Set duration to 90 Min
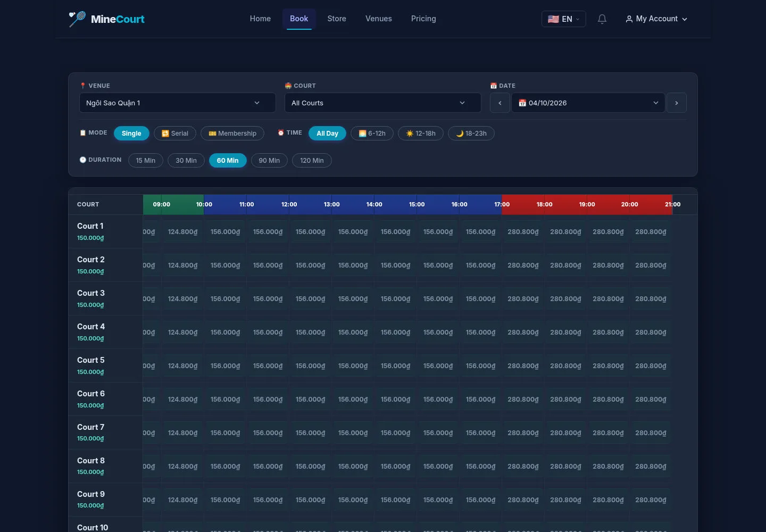Viewport: 766px width, 532px height. pyautogui.click(x=269, y=160)
